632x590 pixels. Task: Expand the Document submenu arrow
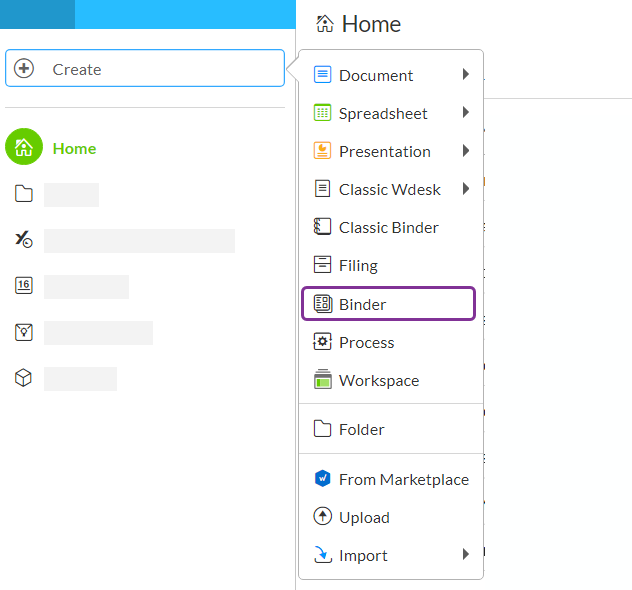466,74
